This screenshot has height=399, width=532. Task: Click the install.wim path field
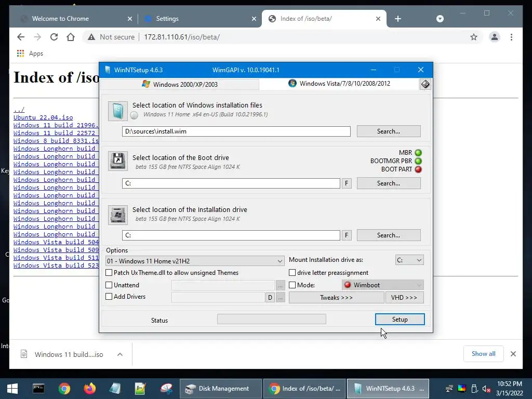point(236,131)
